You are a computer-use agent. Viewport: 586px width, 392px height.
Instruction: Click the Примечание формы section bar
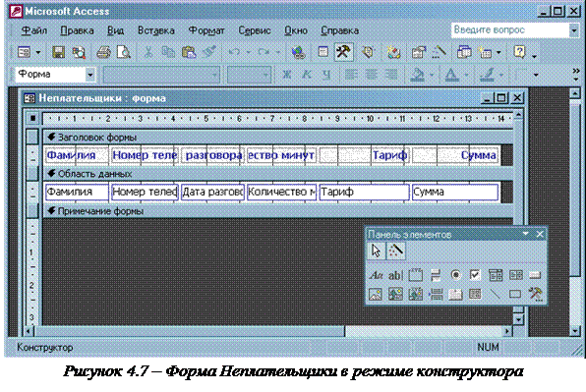[x=277, y=211]
